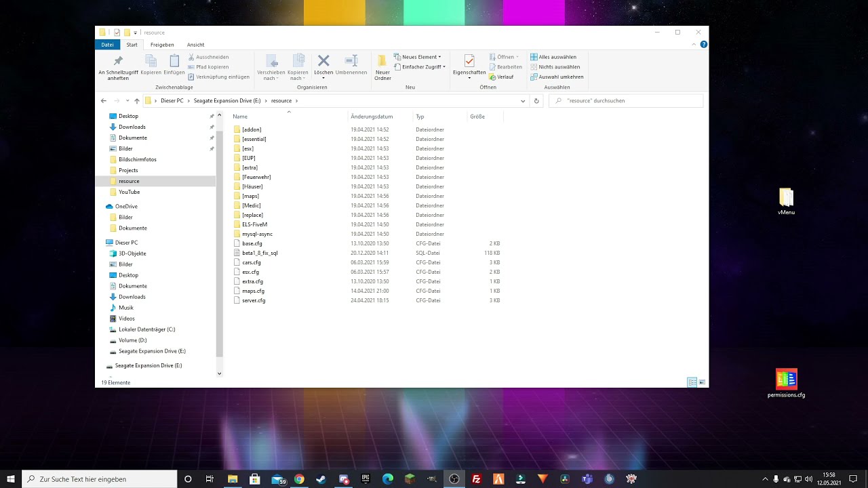Select the ELS-FiveM folder

click(x=255, y=224)
